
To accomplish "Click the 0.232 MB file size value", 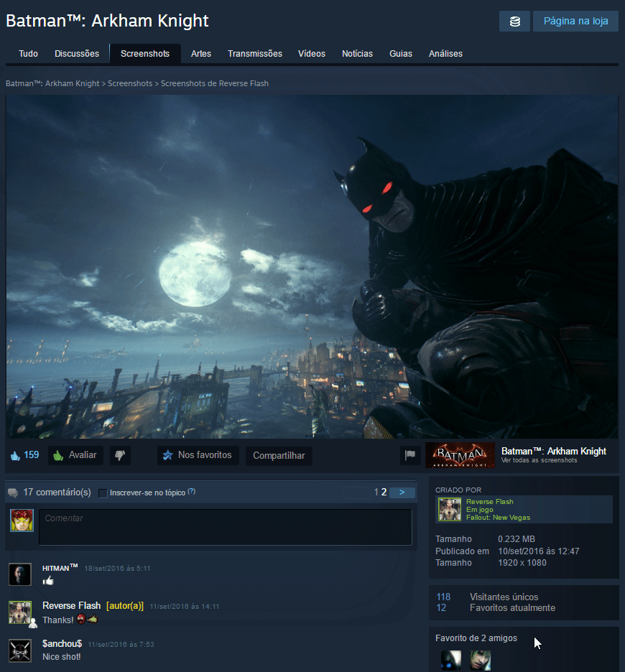I will click(517, 539).
